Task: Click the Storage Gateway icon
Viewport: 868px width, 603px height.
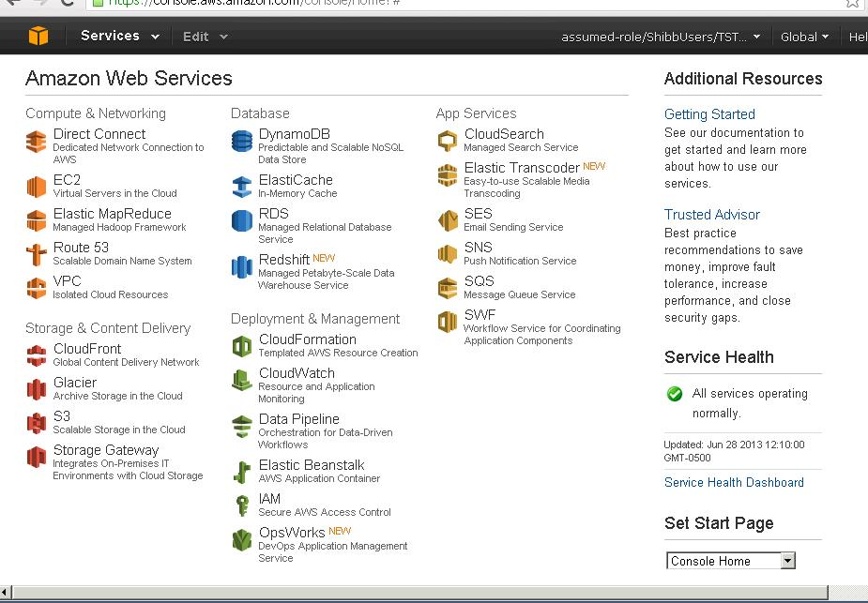Action: tap(37, 457)
